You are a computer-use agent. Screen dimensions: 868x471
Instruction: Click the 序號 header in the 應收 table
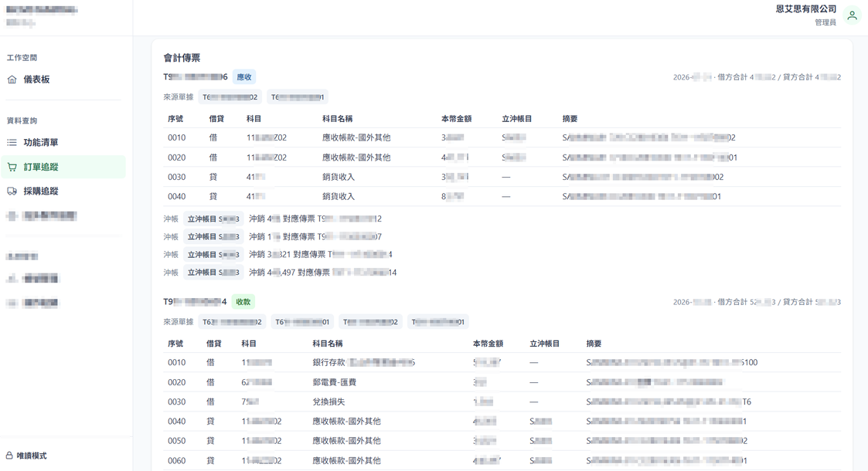(x=175, y=119)
